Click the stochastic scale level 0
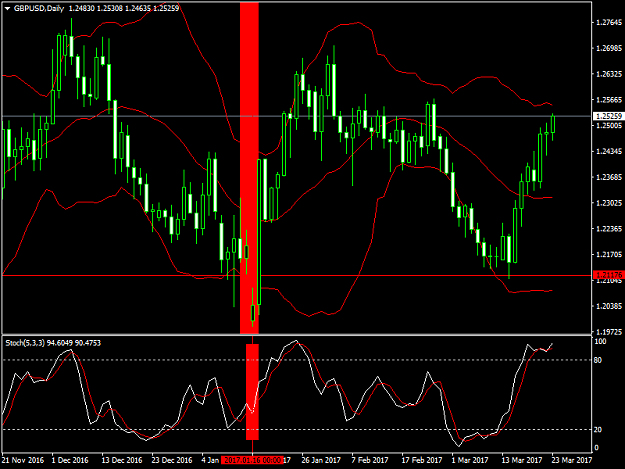 pyautogui.click(x=596, y=448)
